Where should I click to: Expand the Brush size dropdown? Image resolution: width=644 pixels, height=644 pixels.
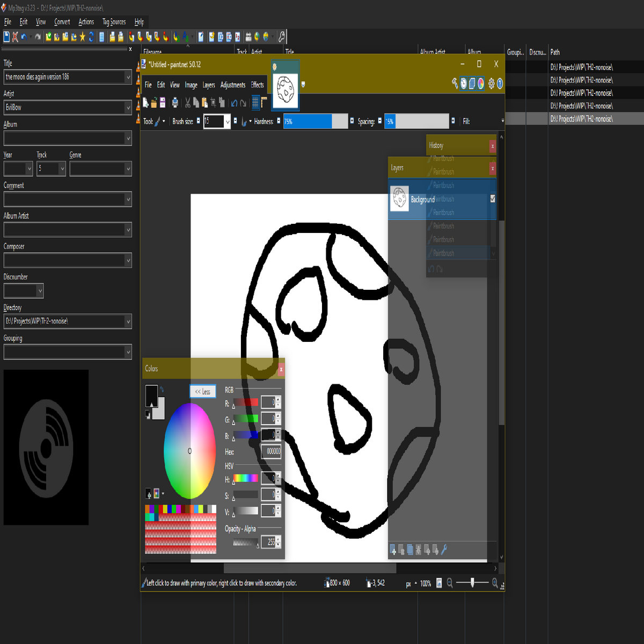pos(228,122)
